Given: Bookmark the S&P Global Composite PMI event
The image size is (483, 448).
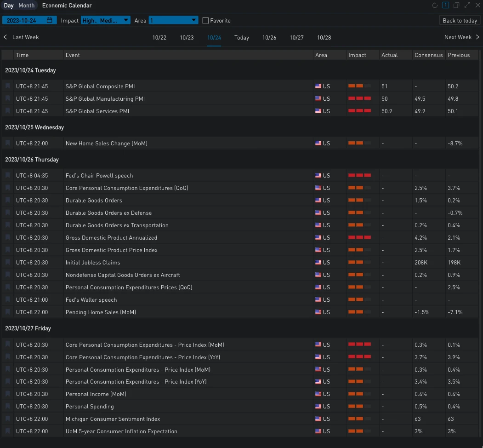Looking at the screenshot, I should (x=8, y=86).
